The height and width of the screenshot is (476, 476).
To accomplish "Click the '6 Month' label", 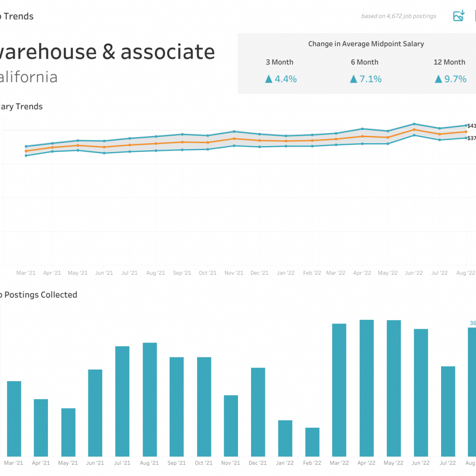I will 364,62.
